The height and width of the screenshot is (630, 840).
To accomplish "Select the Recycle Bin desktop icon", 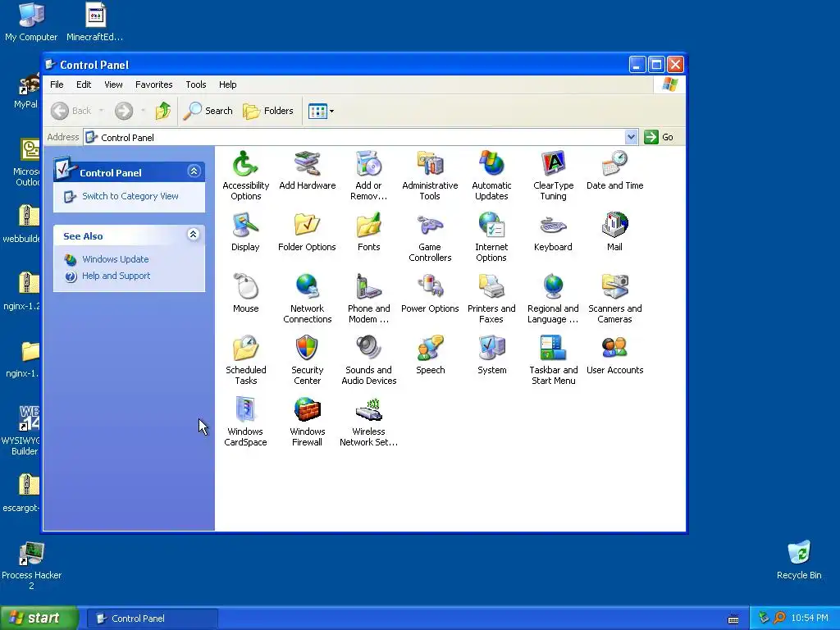I will (799, 560).
